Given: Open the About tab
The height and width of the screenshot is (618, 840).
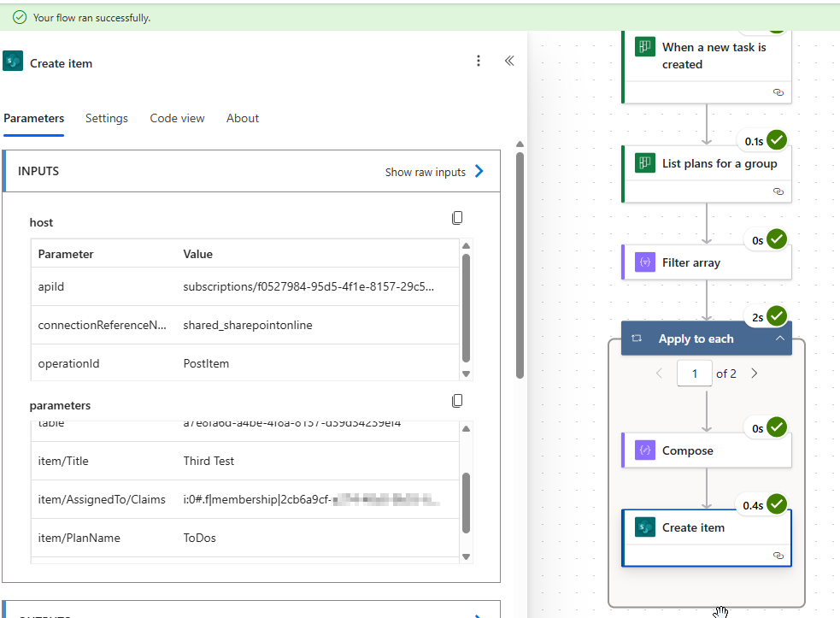Looking at the screenshot, I should click(243, 119).
